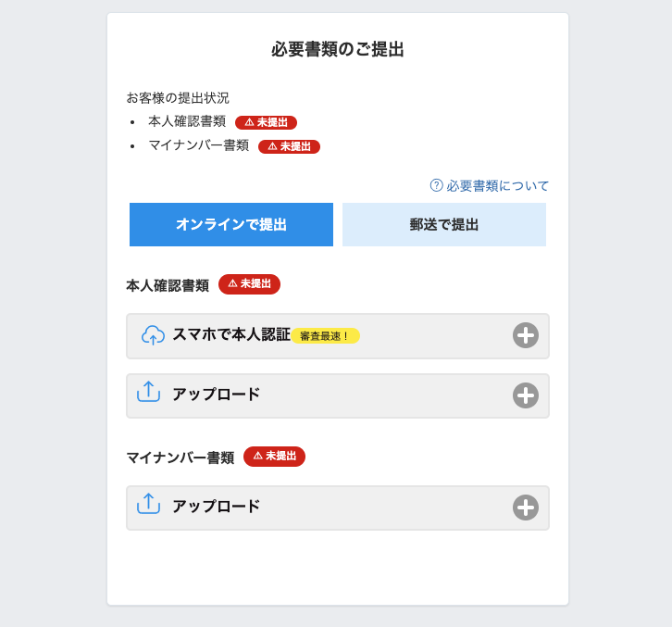The width and height of the screenshot is (672, 627).
Task: Click the 未提出 badge beside 本人確認書類 heading
Action: 249,284
